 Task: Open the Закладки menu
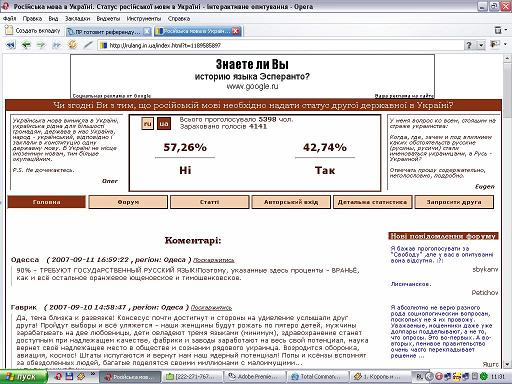pyautogui.click(x=77, y=19)
